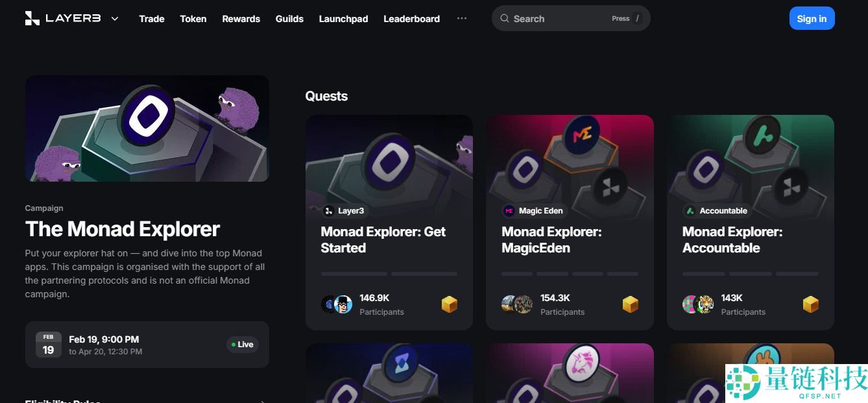Click the Live status badge

243,345
